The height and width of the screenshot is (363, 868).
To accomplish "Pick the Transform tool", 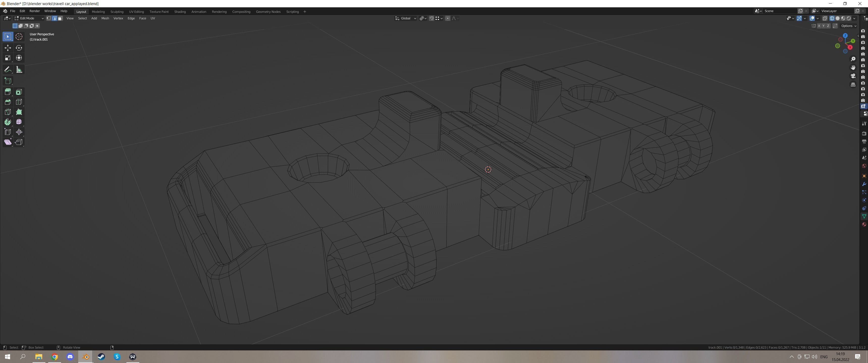I will click(19, 58).
